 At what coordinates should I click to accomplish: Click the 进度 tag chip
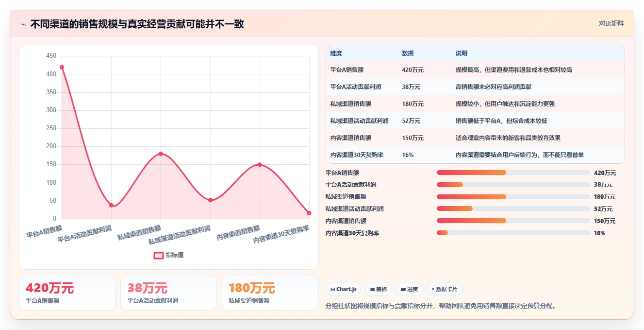pyautogui.click(x=409, y=289)
